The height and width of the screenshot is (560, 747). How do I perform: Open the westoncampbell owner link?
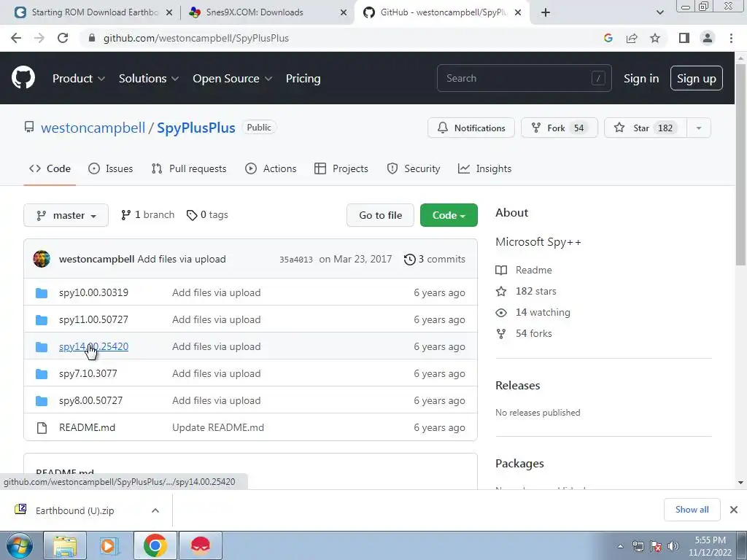tap(93, 128)
